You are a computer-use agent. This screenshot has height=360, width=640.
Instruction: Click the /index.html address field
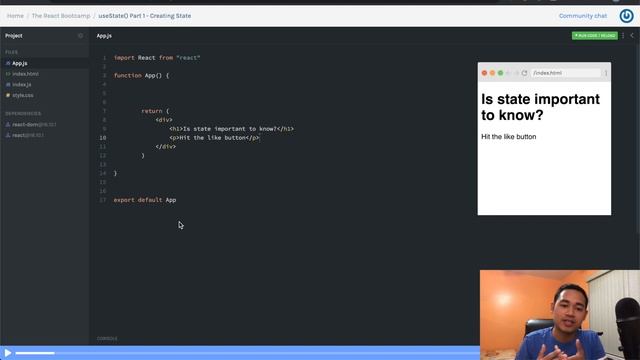coord(566,73)
